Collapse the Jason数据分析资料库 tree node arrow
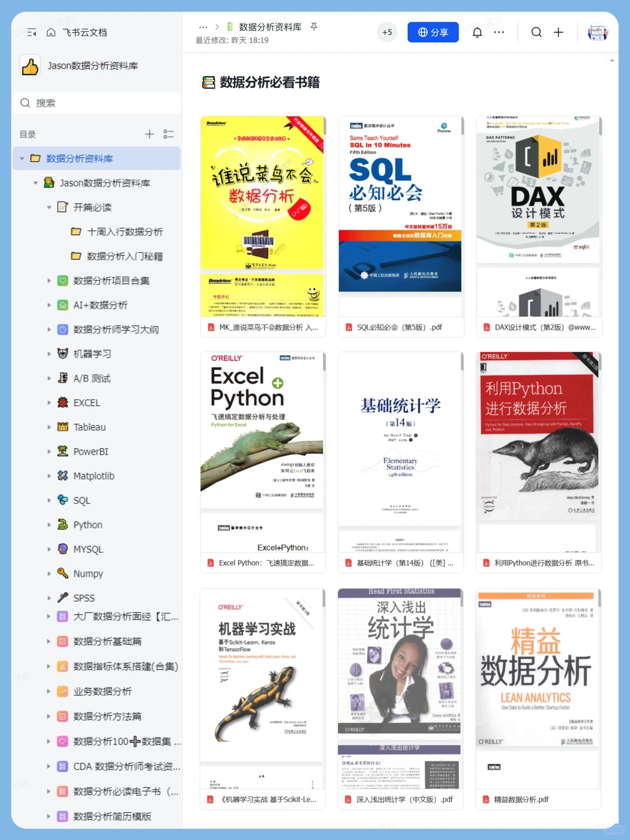 (36, 183)
